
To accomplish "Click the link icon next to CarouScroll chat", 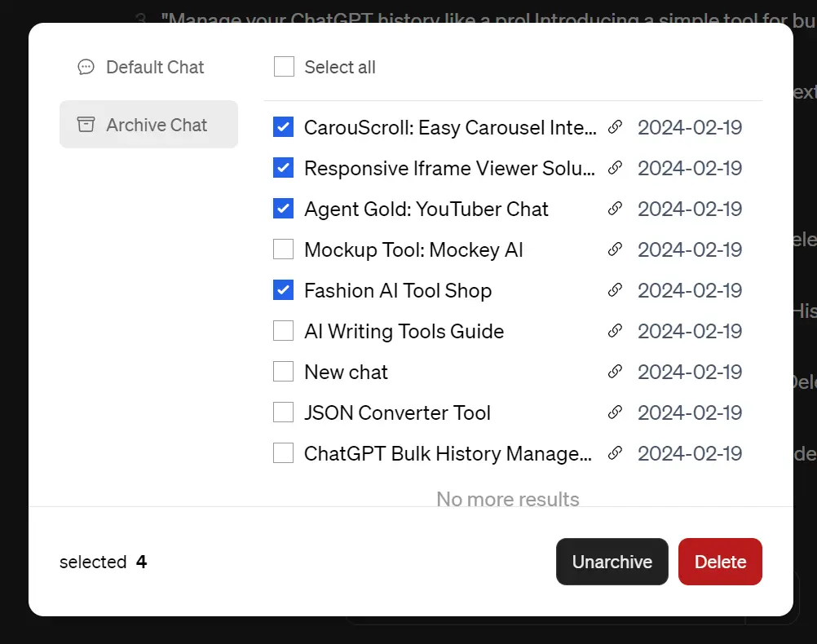I will pos(615,127).
